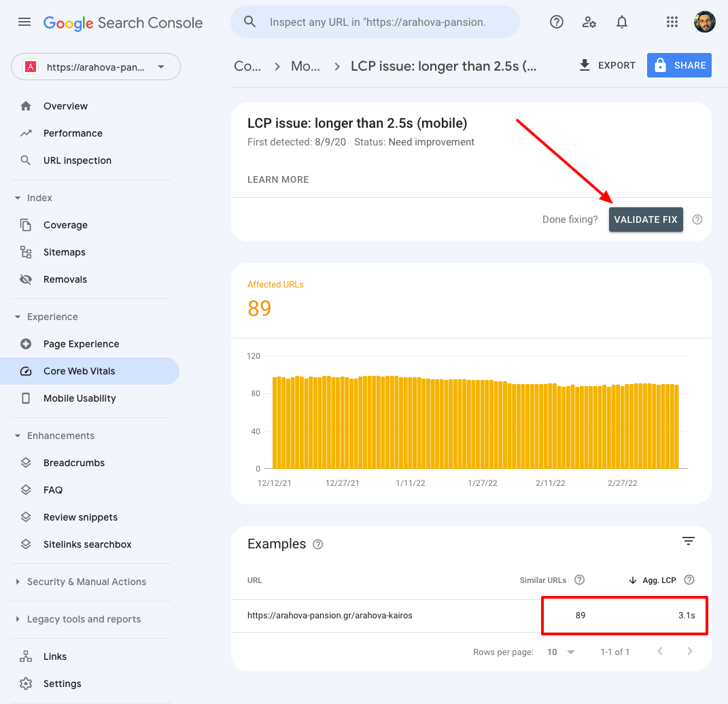This screenshot has height=704, width=728.
Task: Click the URL inspection search field
Action: (375, 22)
